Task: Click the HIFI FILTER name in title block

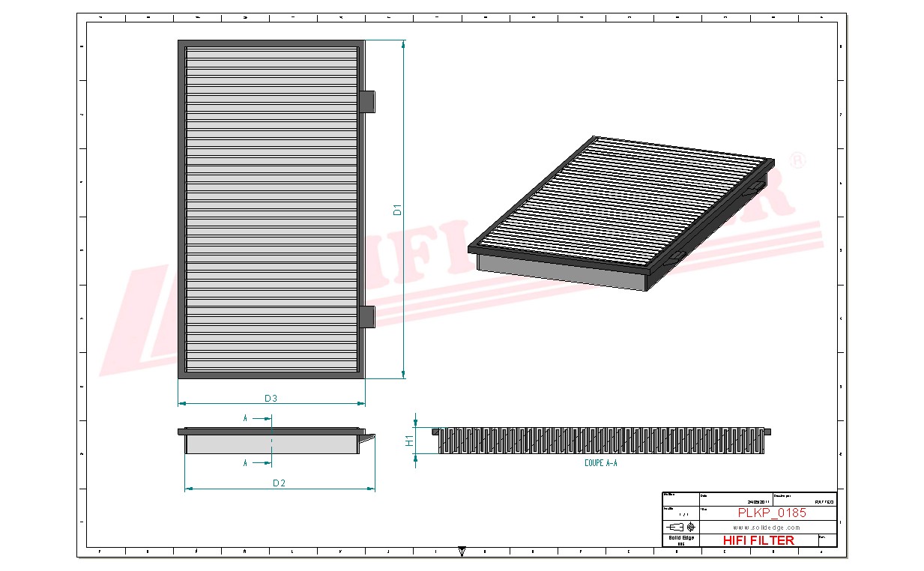Action: tap(758, 540)
